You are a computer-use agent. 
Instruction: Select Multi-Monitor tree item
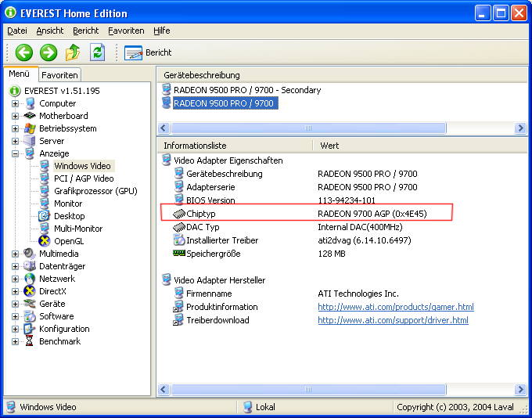point(78,229)
